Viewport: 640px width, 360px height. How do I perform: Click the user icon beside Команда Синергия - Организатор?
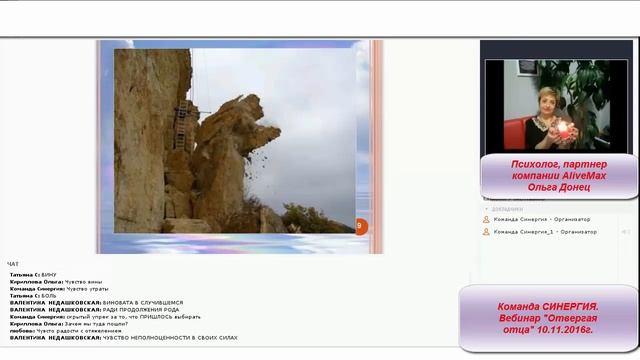click(x=486, y=220)
